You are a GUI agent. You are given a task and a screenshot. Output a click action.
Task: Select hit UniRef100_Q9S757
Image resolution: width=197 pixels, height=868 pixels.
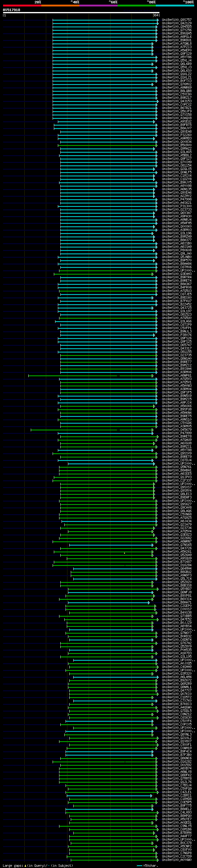click(x=177, y=20)
